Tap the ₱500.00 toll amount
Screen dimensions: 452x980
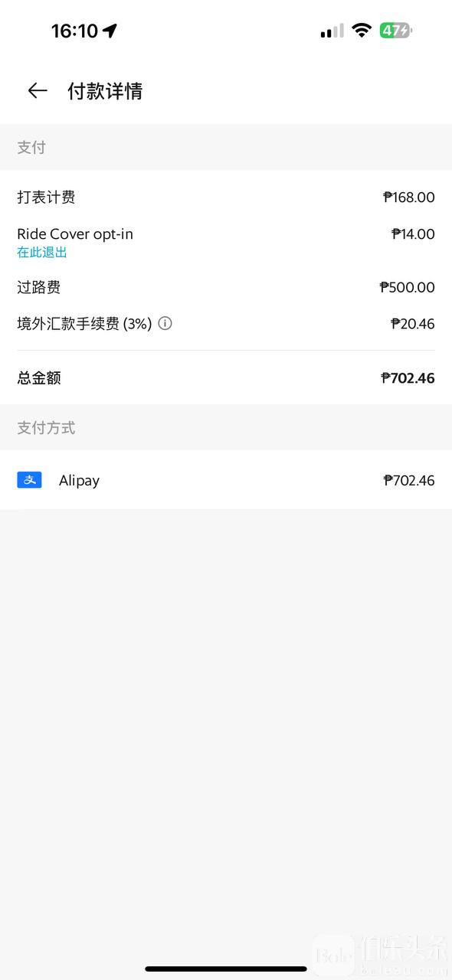click(408, 287)
